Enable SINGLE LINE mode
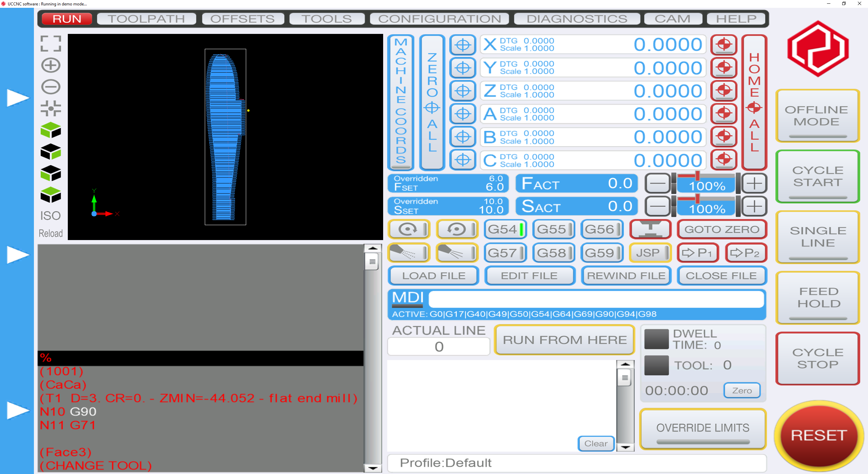Screen dimensions: 868x474 click(x=817, y=237)
